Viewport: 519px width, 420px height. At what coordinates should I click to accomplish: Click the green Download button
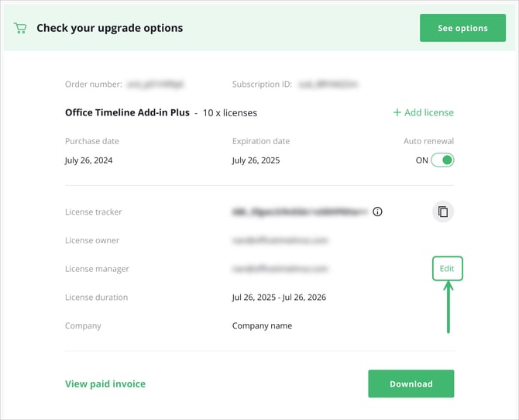[411, 384]
